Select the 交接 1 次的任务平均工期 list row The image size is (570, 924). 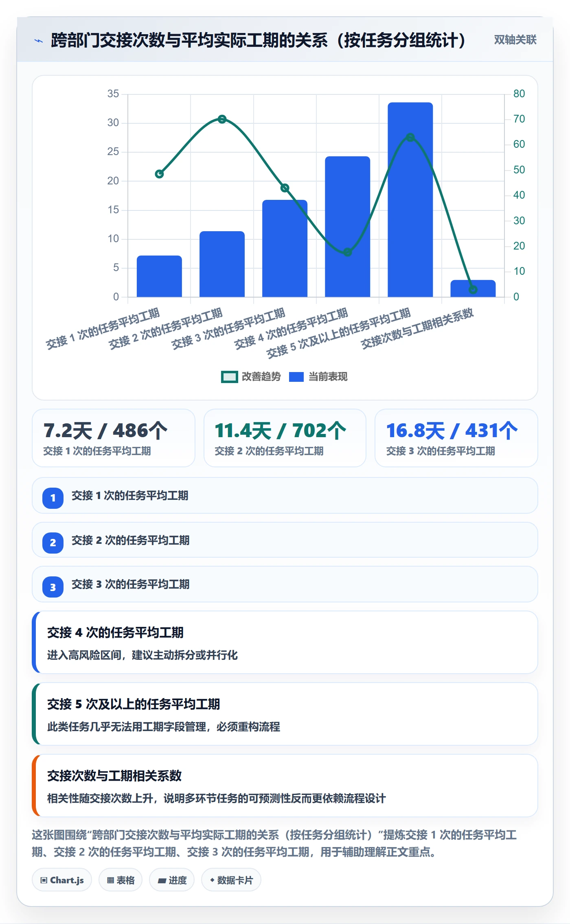(285, 495)
